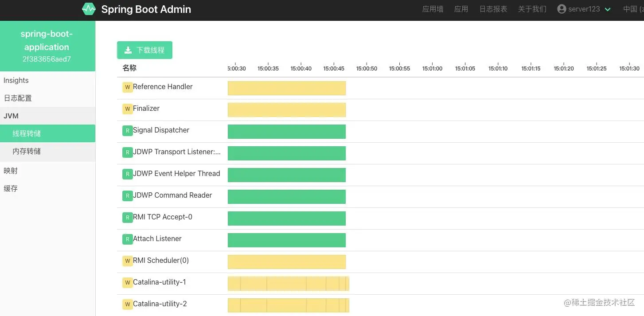The height and width of the screenshot is (316, 644).
Task: Open the 关于我们 navigation item
Action: tap(532, 9)
